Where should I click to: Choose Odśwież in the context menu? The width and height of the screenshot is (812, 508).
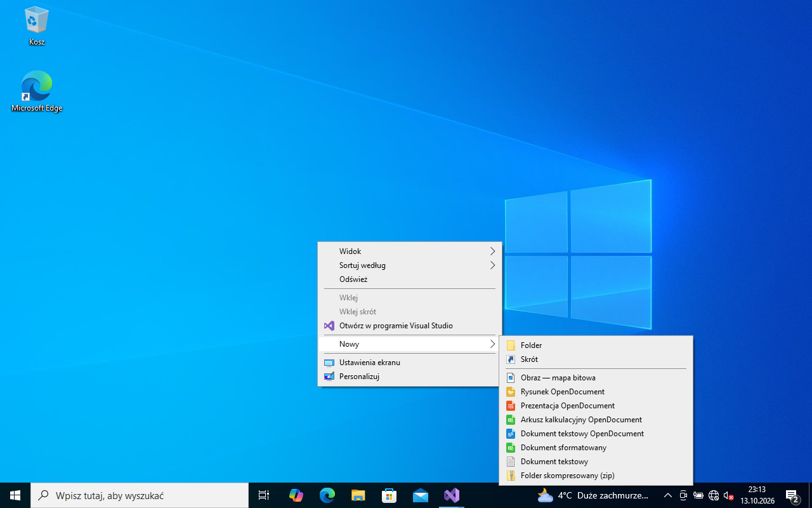[x=410, y=279]
